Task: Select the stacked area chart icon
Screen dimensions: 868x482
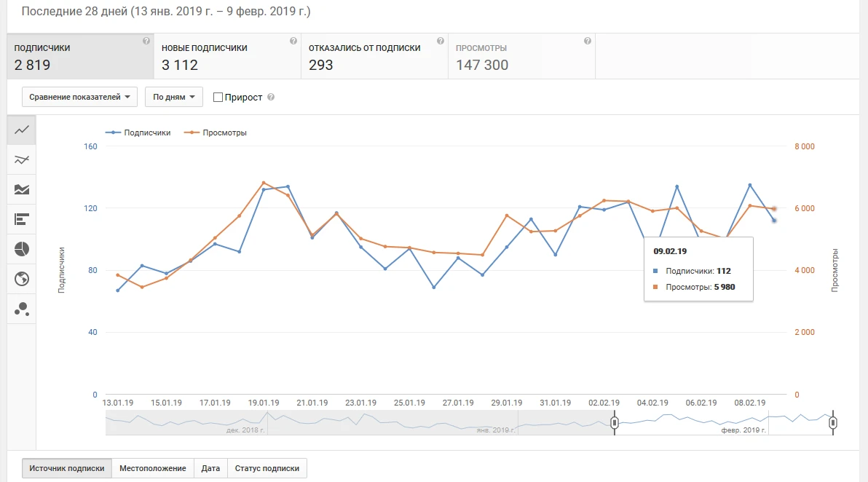Action: click(22, 189)
